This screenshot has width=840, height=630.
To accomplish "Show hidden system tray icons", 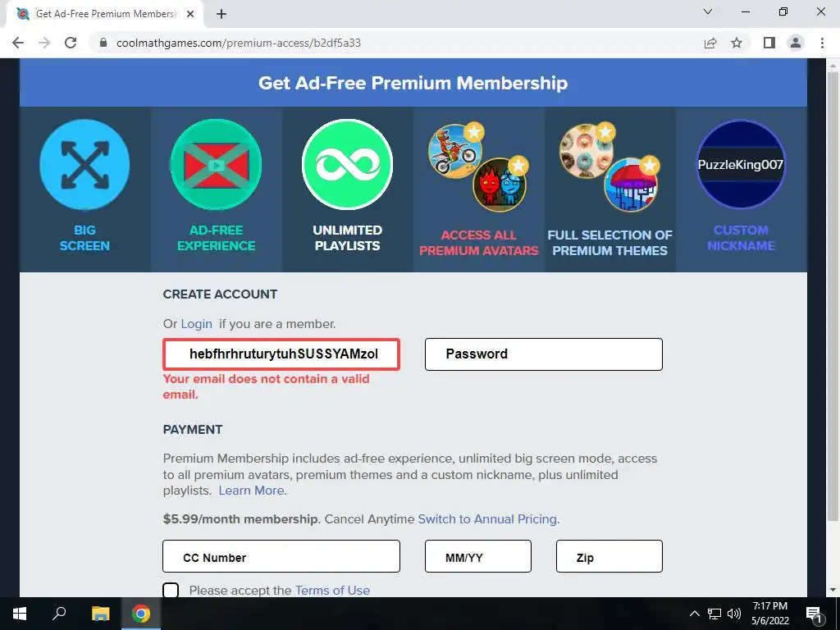I will coord(694,614).
